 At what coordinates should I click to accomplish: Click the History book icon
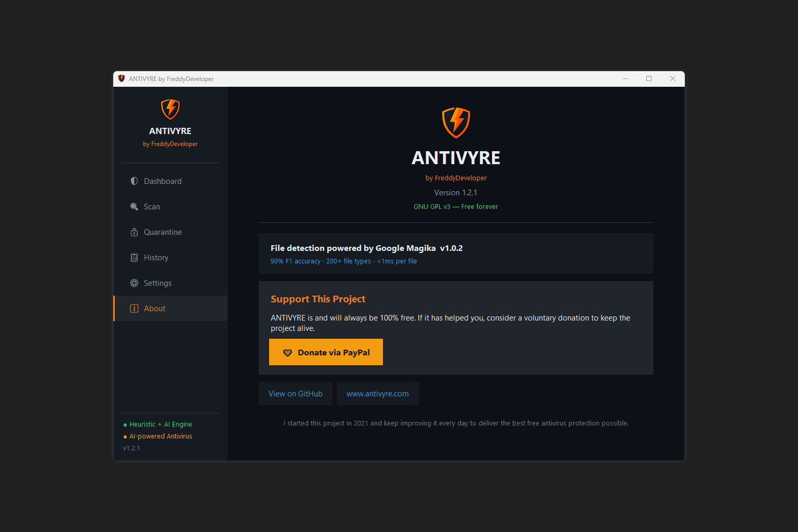[135, 257]
